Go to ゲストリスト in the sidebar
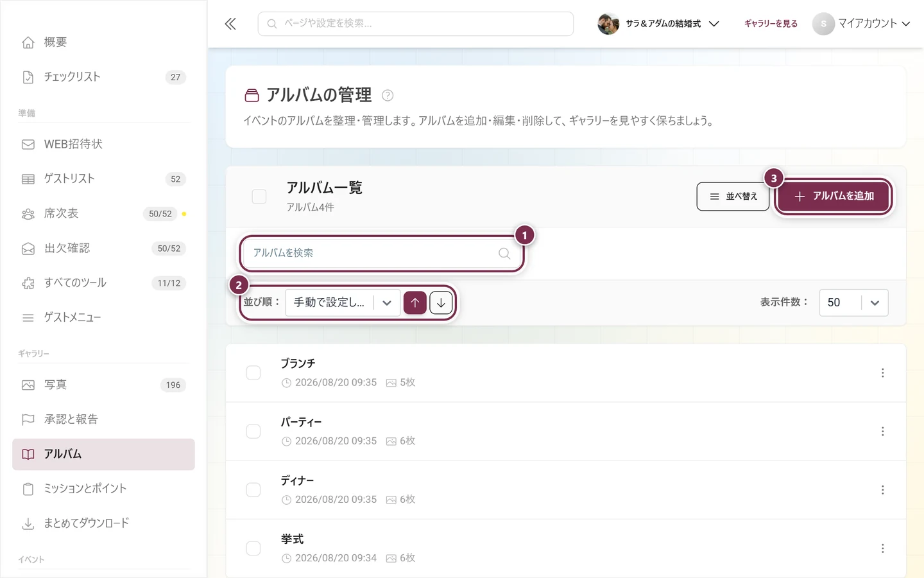This screenshot has width=924, height=578. [x=103, y=179]
